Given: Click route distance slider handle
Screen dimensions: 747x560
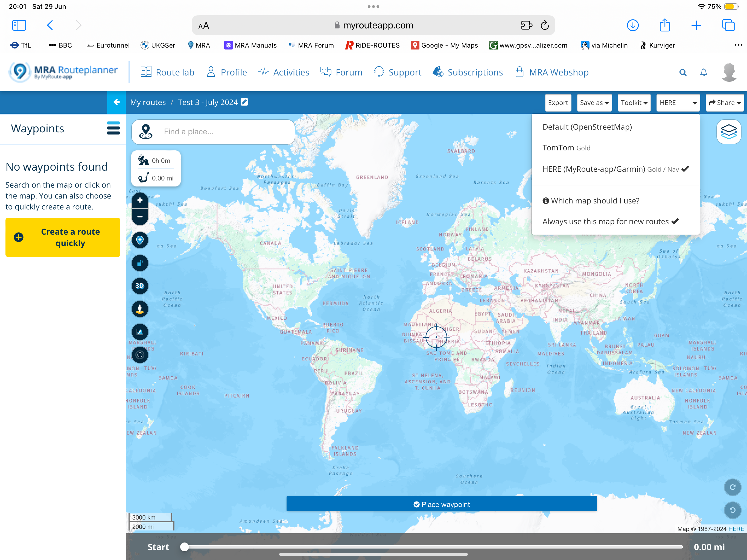Looking at the screenshot, I should 184,547.
